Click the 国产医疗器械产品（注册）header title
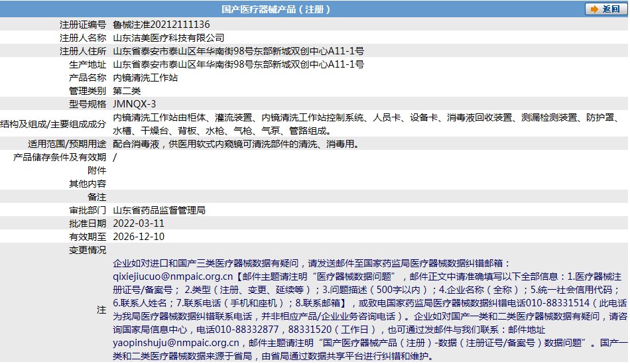This screenshot has height=364, width=630. click(x=276, y=9)
